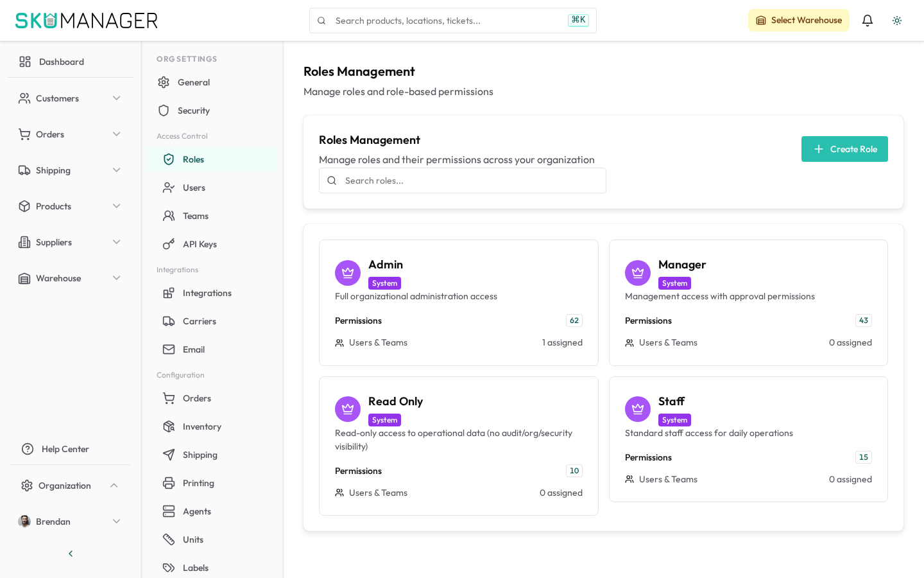Click the General gear icon
924x578 pixels.
pyautogui.click(x=164, y=82)
